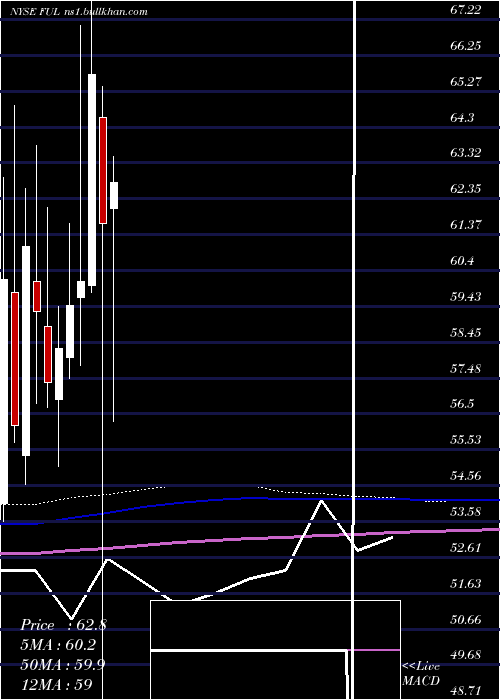Click the 62.35 price axis label
The height and width of the screenshot is (700, 500).
pos(466,189)
